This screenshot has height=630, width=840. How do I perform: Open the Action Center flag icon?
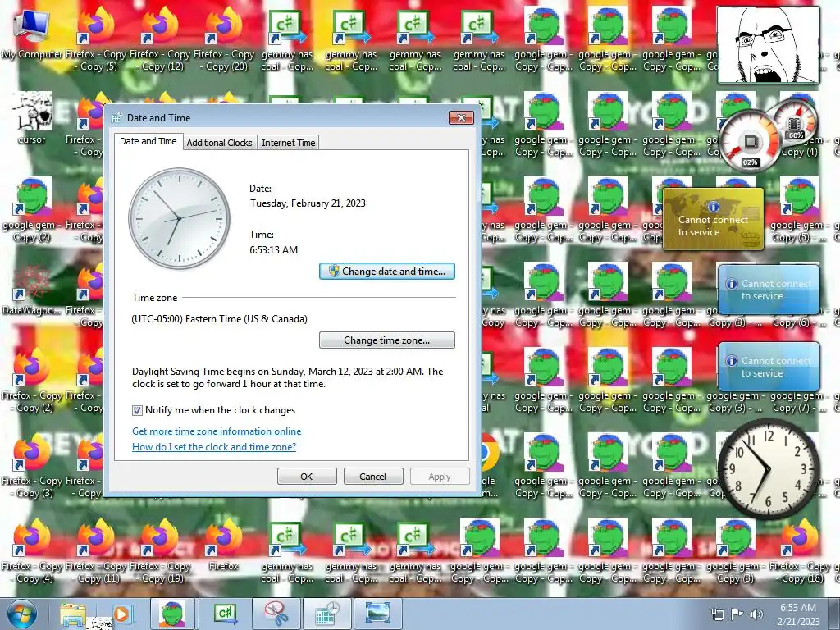(x=737, y=614)
